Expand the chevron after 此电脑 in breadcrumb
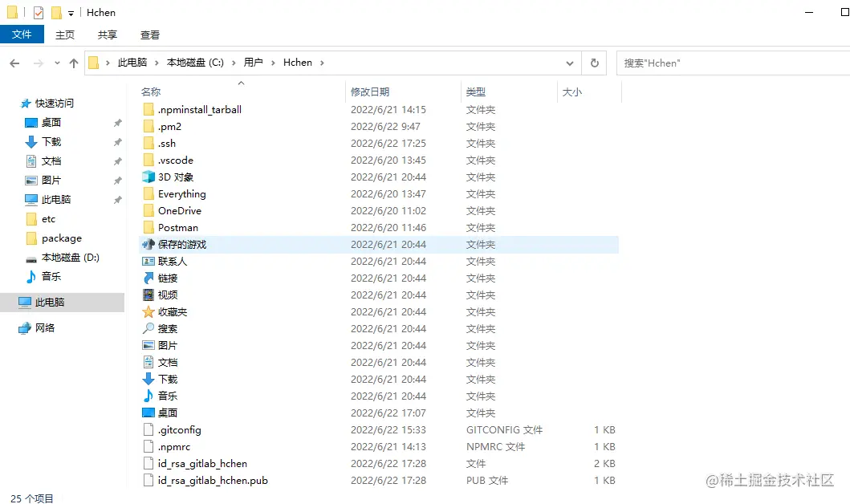 pos(157,63)
